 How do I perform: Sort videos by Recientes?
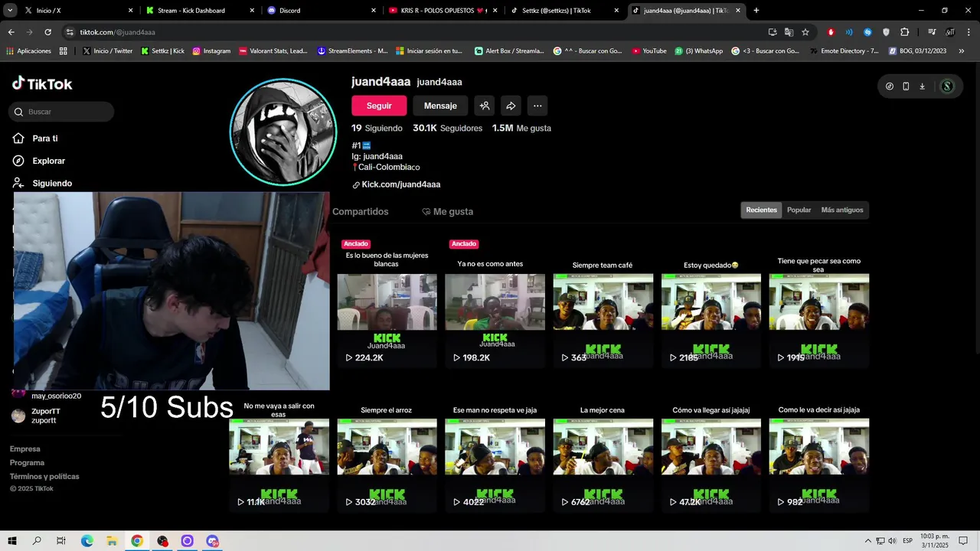coord(762,210)
